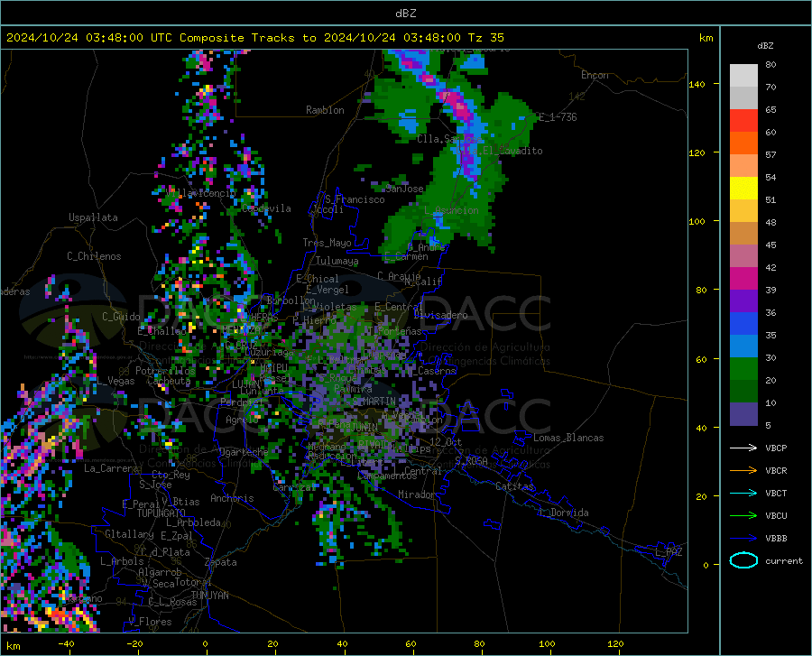Click the La_Carrera place label
812x656 pixels.
click(111, 468)
